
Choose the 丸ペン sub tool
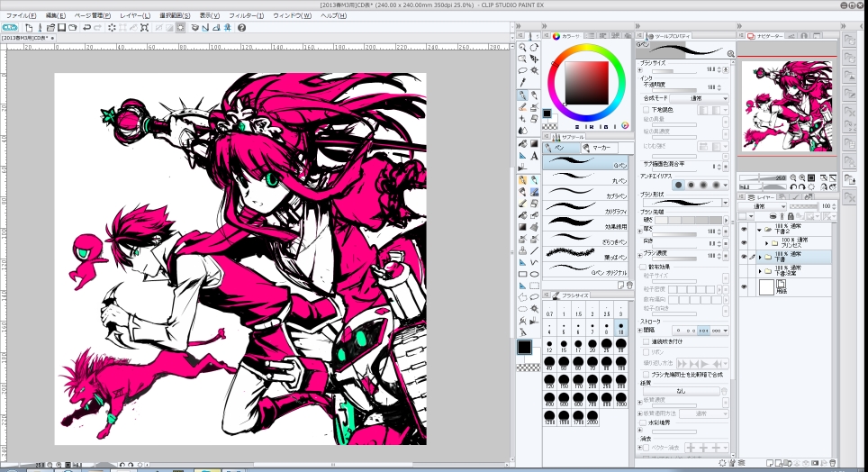click(x=585, y=179)
